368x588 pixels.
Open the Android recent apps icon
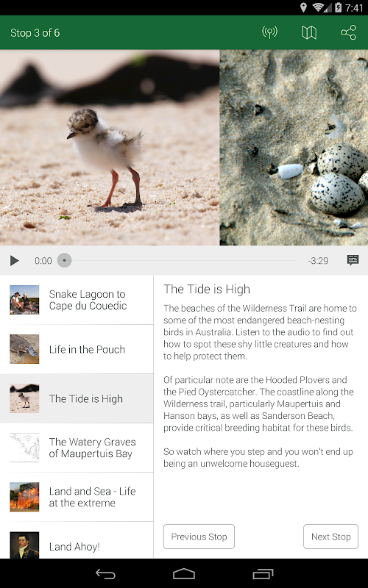[263, 574]
